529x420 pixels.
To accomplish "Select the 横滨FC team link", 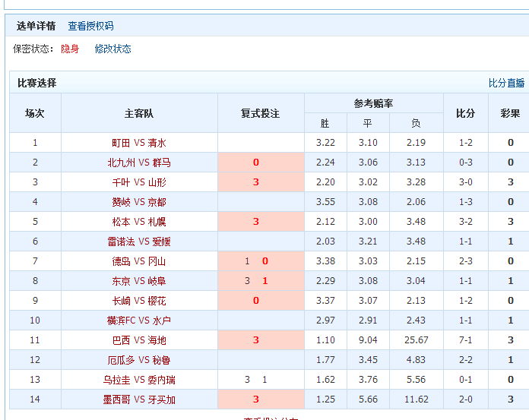I will (122, 321).
